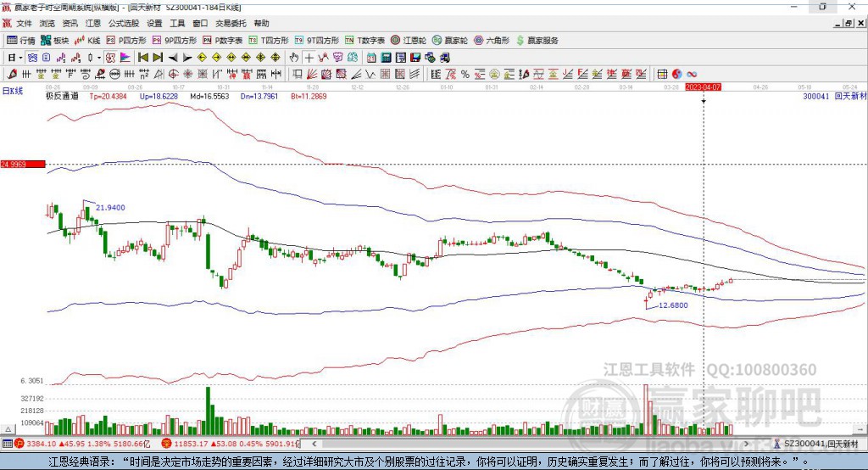868x470 pixels.
Task: Click the Tp=20.4384 value
Action: click(108, 96)
